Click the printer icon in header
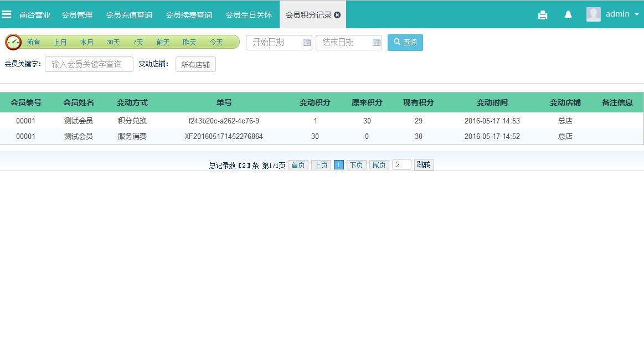 coord(543,15)
